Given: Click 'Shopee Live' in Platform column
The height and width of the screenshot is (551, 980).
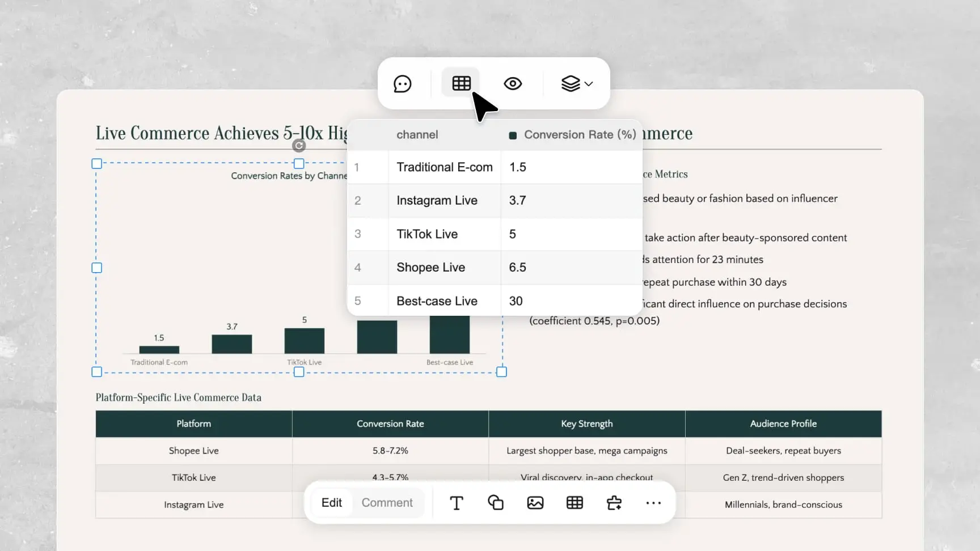Looking at the screenshot, I should pyautogui.click(x=194, y=451).
